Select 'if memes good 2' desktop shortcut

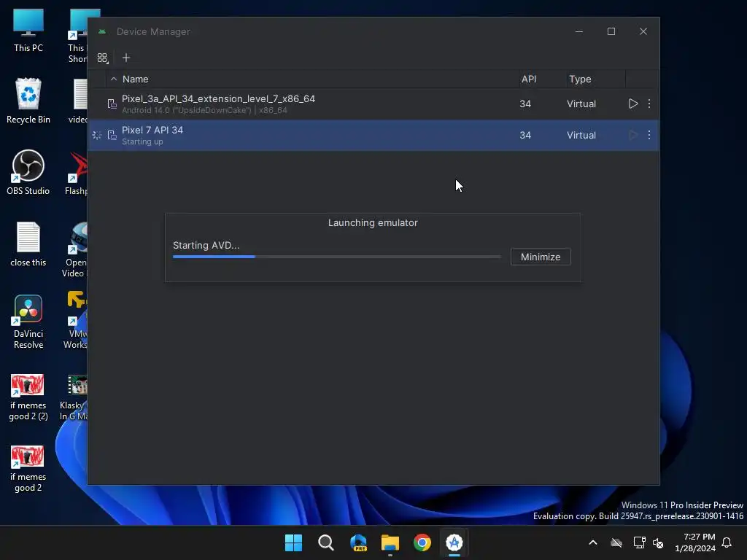28,469
